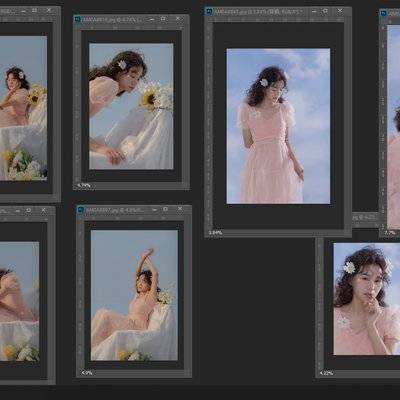Click the woman standing against cloudy sky photo

point(278,126)
